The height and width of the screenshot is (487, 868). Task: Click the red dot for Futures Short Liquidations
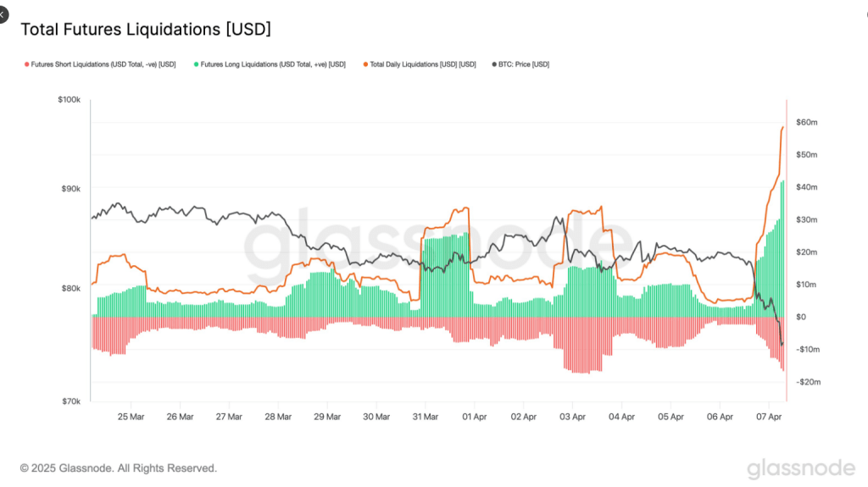tap(26, 64)
